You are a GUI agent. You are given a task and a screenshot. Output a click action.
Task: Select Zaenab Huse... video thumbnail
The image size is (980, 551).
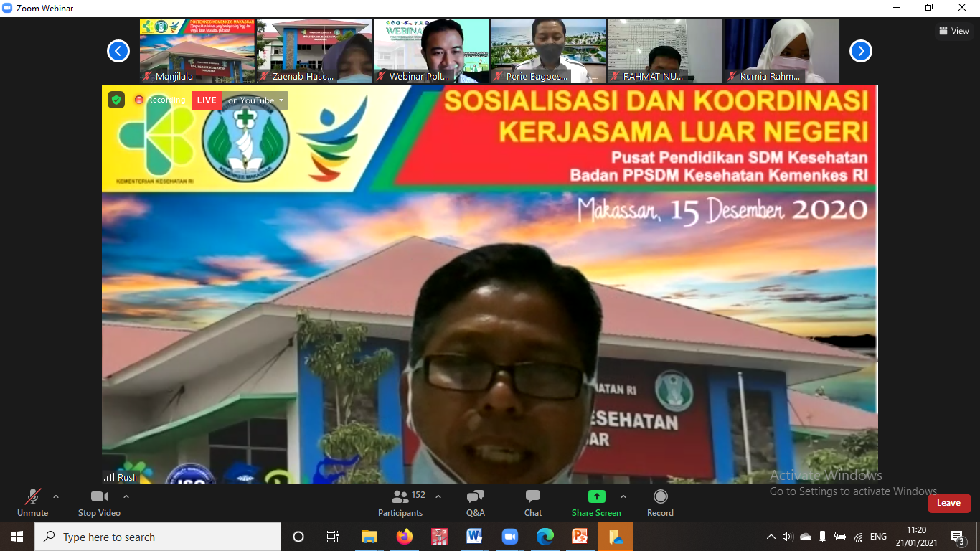[x=314, y=51]
